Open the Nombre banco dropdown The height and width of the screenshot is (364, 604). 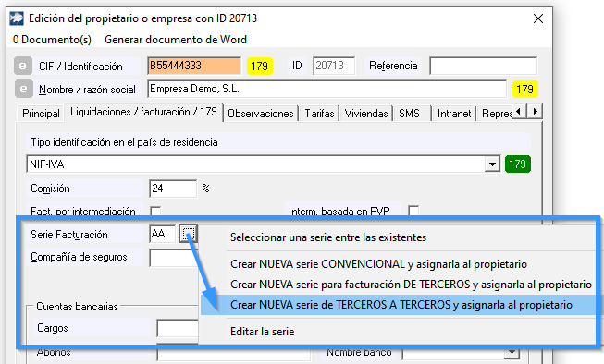[512, 352]
